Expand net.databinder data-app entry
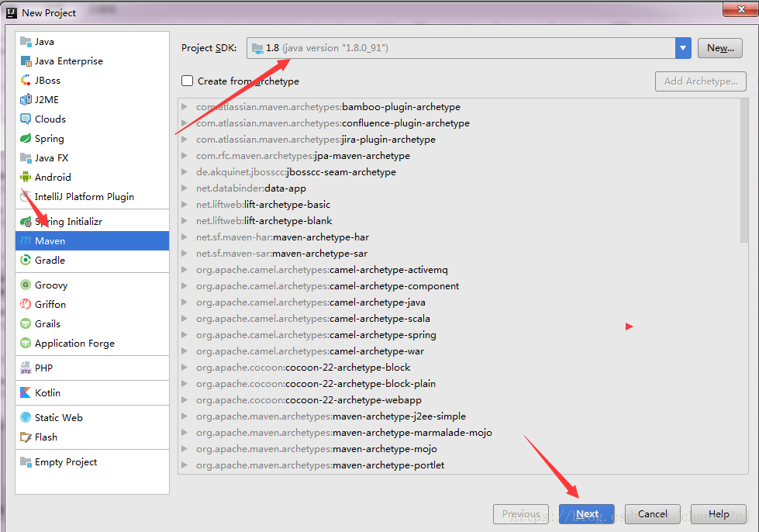Screen dimensions: 759x532 pyautogui.click(x=185, y=188)
